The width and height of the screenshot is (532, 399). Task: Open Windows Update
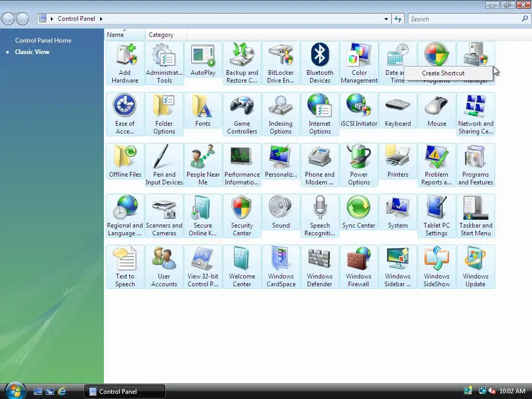(476, 267)
